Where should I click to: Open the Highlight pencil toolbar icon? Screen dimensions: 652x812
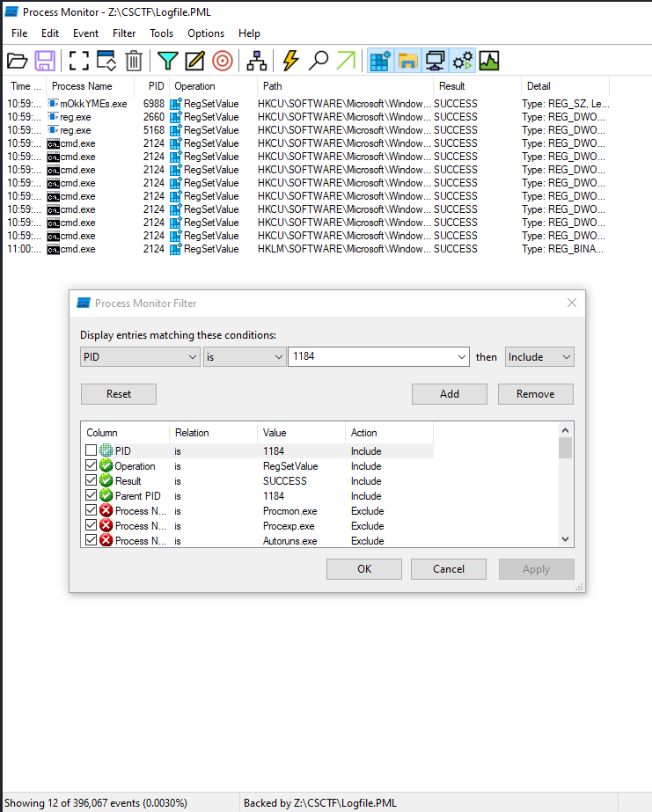[x=194, y=61]
